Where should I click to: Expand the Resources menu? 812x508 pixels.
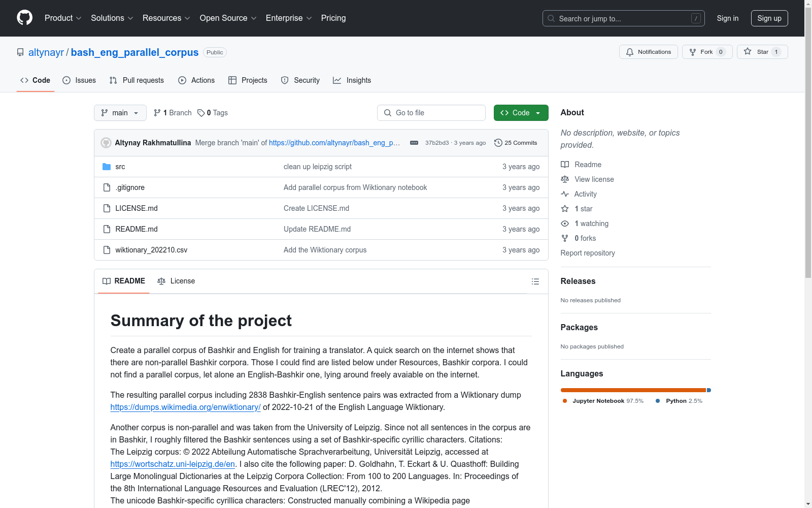coord(166,18)
